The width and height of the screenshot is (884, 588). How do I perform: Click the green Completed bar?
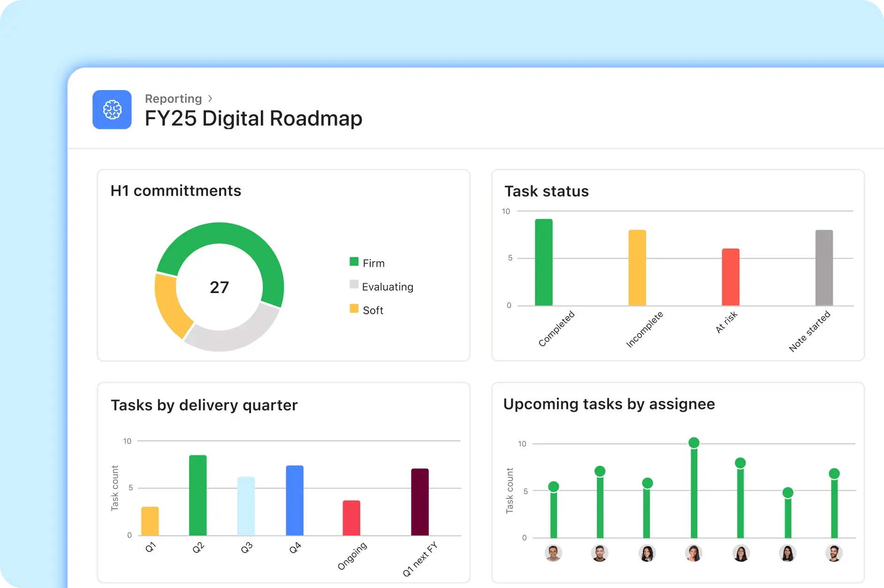pos(544,262)
